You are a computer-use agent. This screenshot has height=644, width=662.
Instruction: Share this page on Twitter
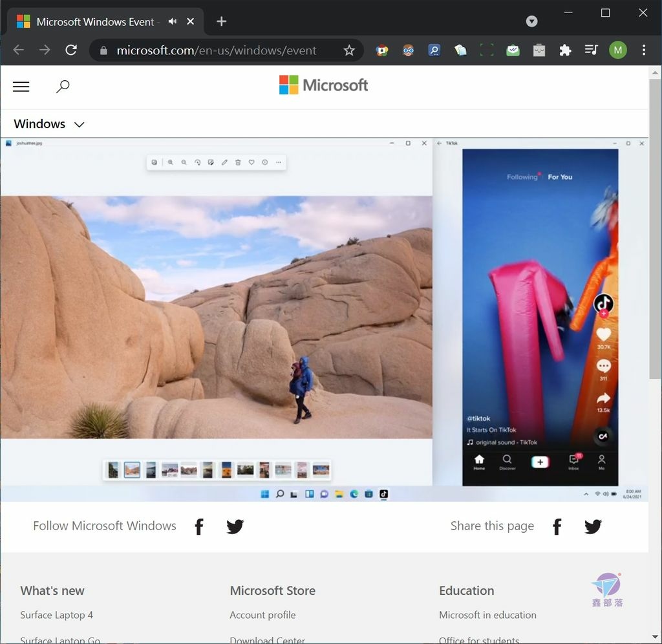[593, 526]
